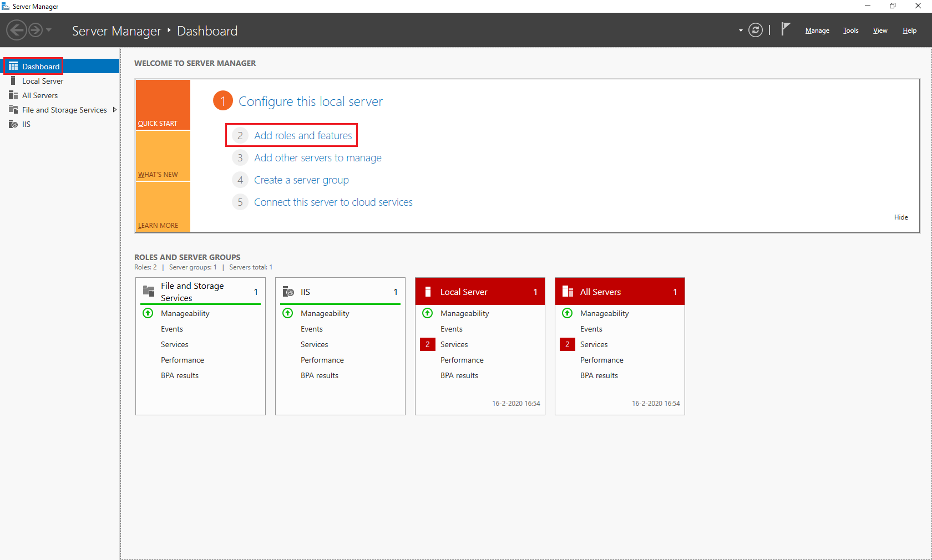Open the View menu
932x560 pixels.
pos(880,30)
